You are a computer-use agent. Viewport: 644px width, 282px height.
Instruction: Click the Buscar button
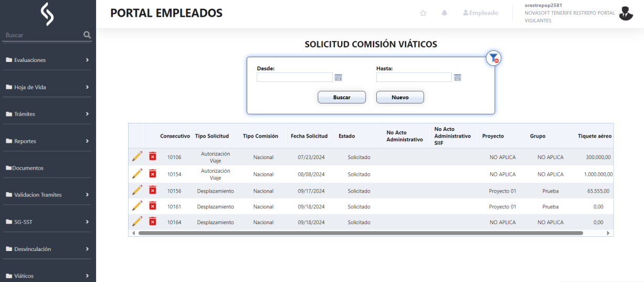[342, 97]
